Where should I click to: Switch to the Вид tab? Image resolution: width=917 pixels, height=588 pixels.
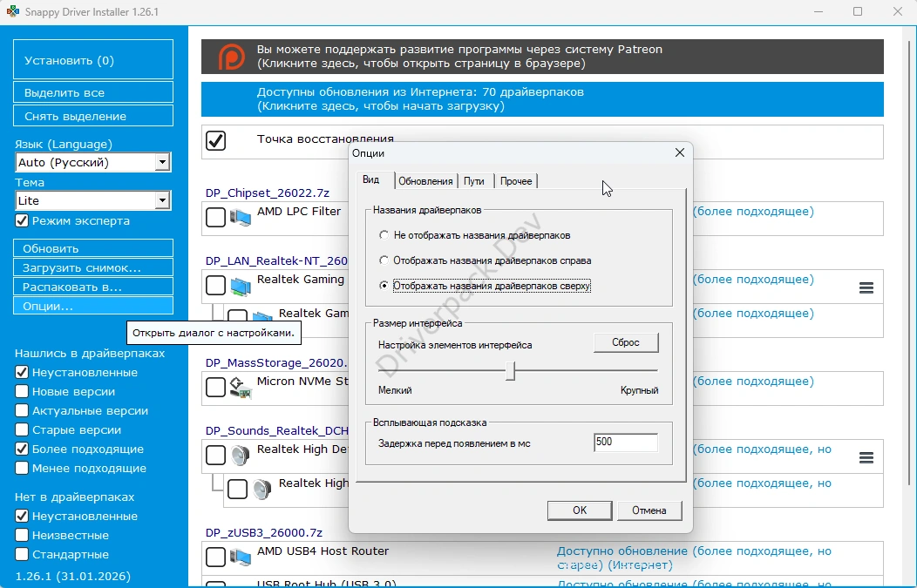tap(371, 179)
